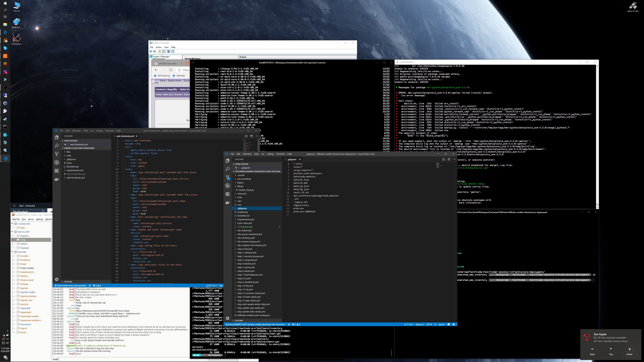This screenshot has width=644, height=362.
Task: Open Extensions icon in web-frontends VS Code window
Action: pos(57,171)
